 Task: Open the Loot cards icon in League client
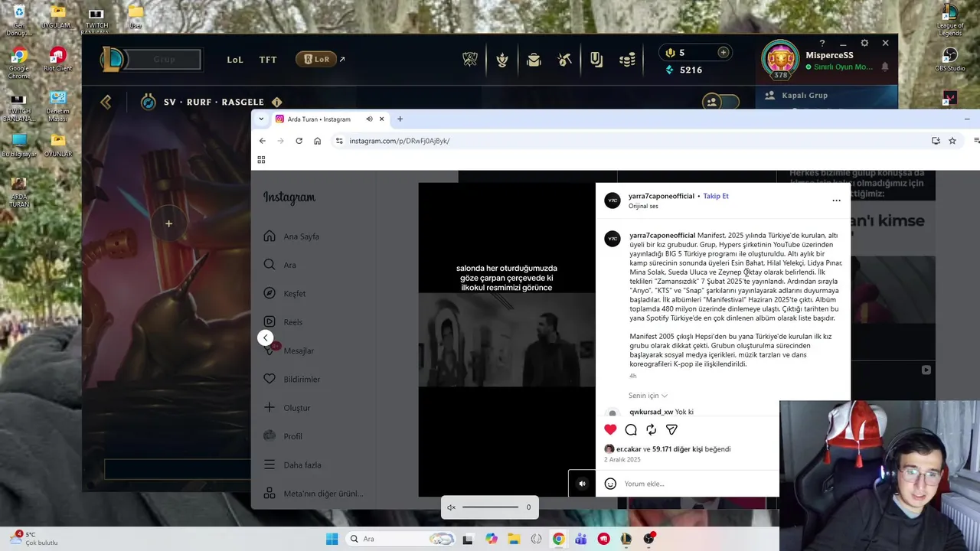click(x=596, y=59)
